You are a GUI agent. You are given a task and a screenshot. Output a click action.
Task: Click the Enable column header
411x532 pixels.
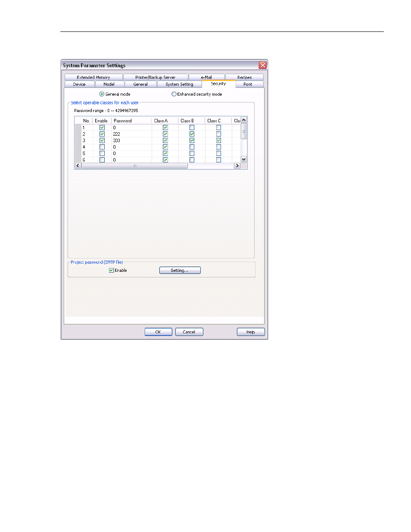tap(102, 121)
